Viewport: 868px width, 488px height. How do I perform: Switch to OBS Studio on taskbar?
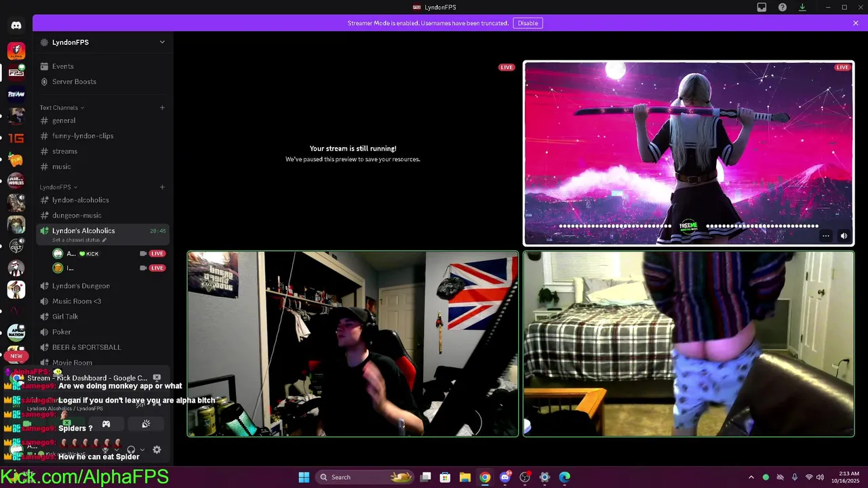[x=524, y=477]
